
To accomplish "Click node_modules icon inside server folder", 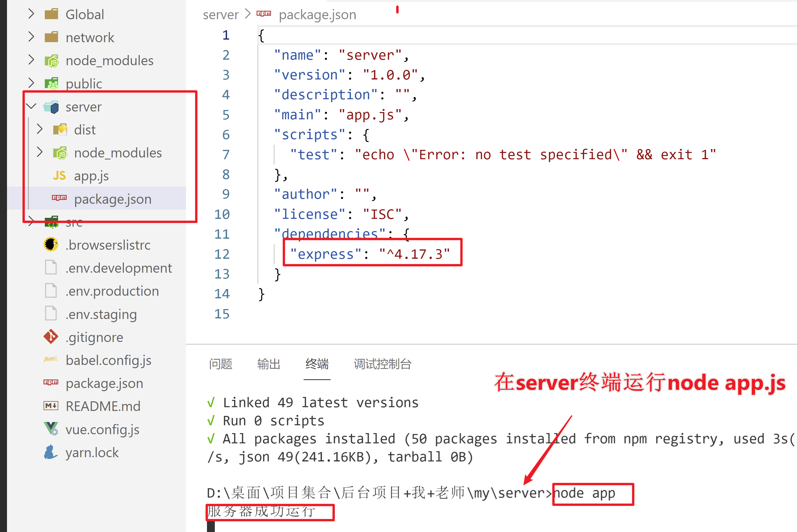I will point(60,153).
